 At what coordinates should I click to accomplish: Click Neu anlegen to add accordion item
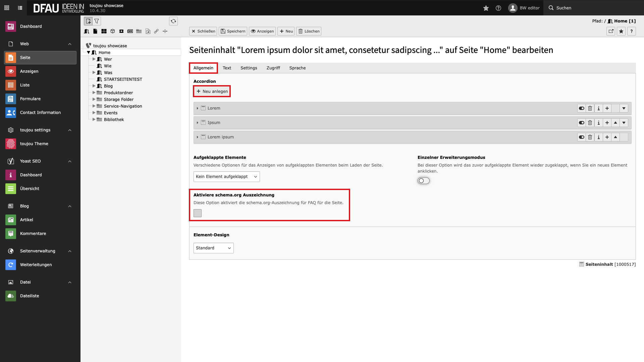(212, 91)
